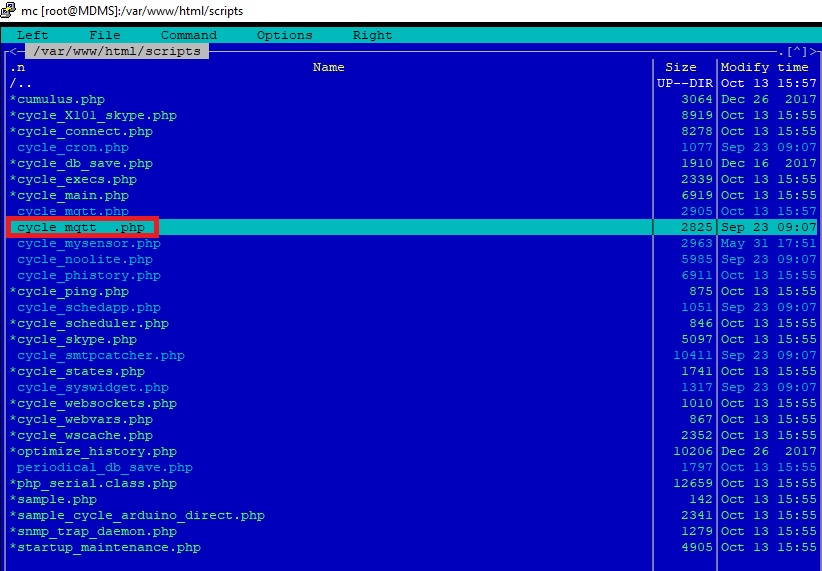Select the file sample_cycle_arduino_direct.php
The width and height of the screenshot is (822, 571).
pos(137,515)
